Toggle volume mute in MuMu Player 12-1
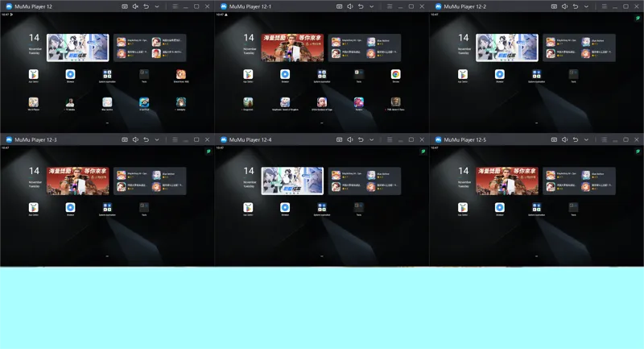Viewport: 644px width, 349px height. 350,6
